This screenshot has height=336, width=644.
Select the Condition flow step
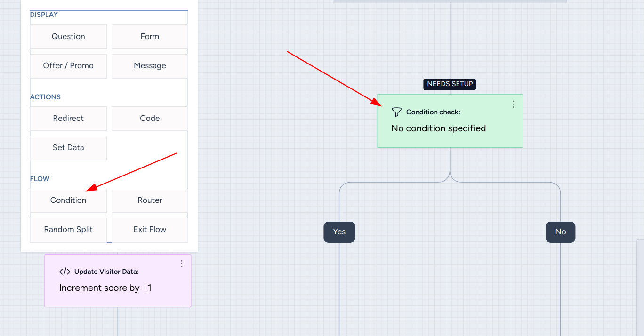(68, 200)
